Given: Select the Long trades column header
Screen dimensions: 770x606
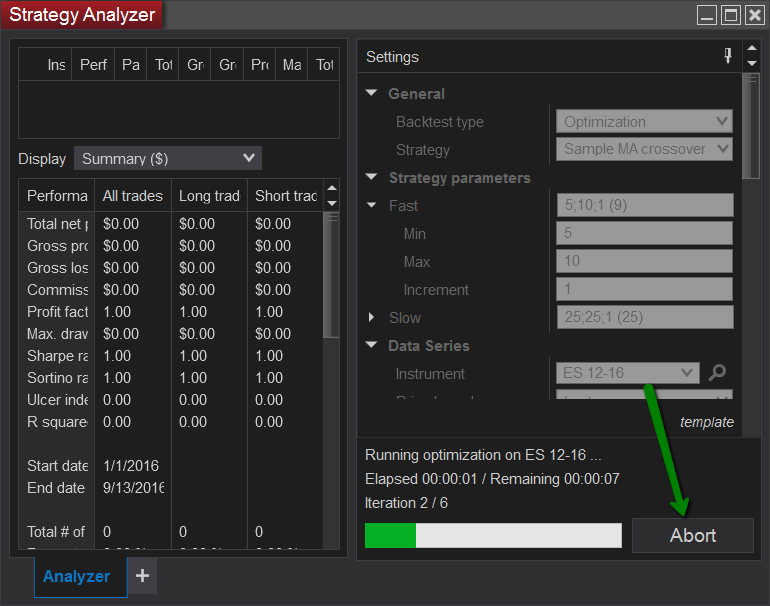Looking at the screenshot, I should pos(209,195).
